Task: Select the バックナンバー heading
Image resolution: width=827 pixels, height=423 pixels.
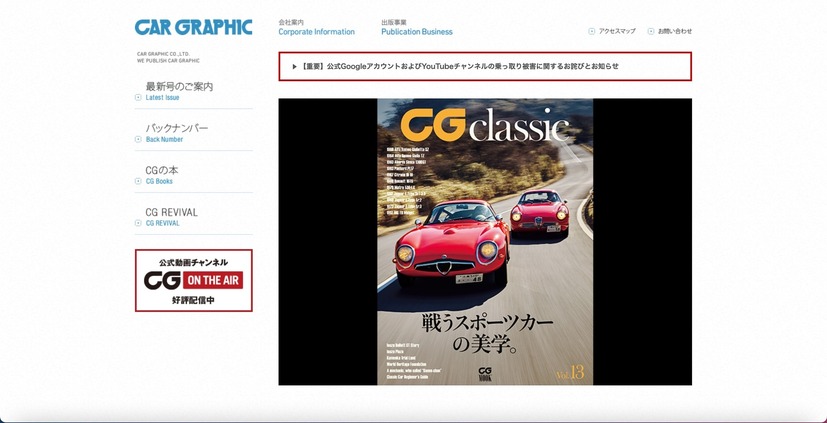Action: coord(177,128)
